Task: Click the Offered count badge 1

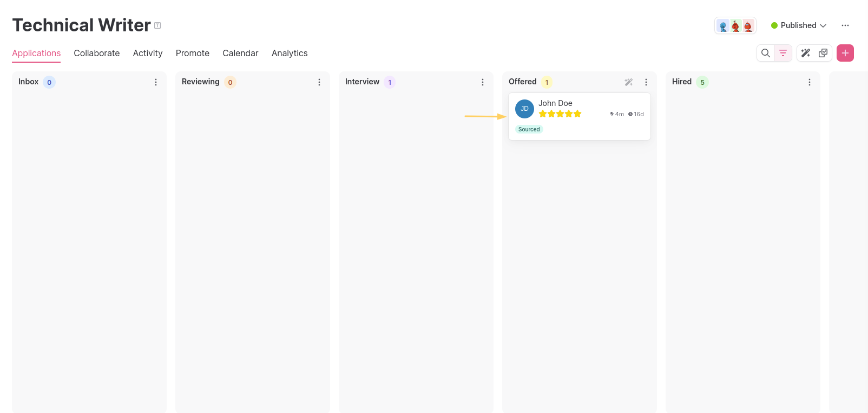Action: pyautogui.click(x=547, y=82)
